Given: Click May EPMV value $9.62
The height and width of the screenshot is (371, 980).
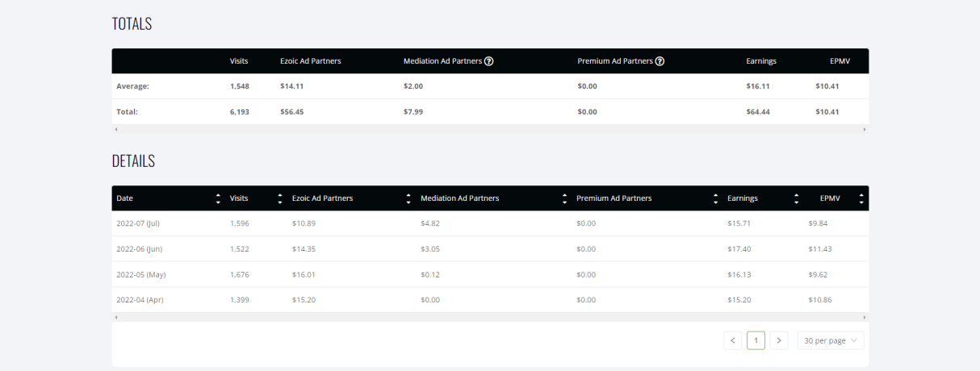Looking at the screenshot, I should (x=818, y=274).
